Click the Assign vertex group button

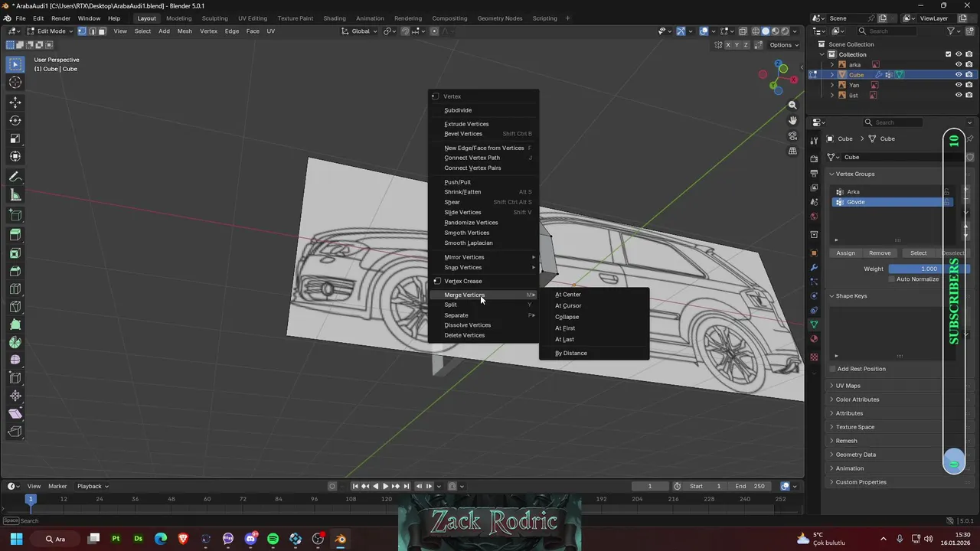tap(846, 253)
